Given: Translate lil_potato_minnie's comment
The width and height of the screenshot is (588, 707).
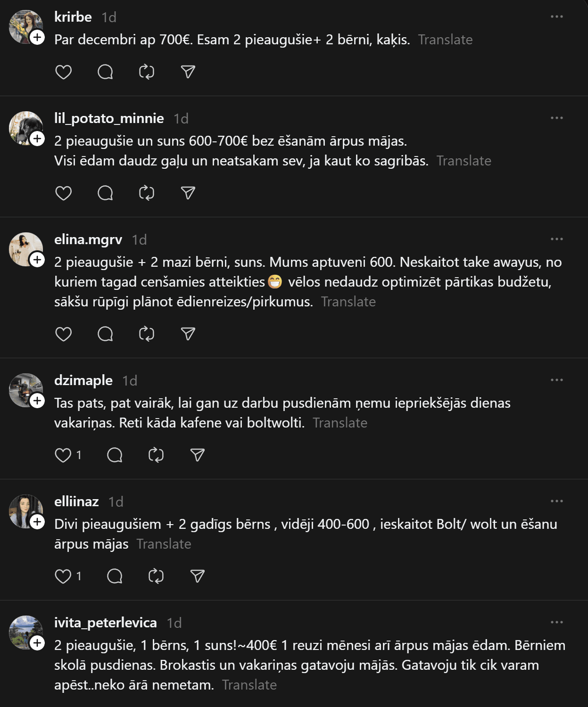Looking at the screenshot, I should pos(464,161).
